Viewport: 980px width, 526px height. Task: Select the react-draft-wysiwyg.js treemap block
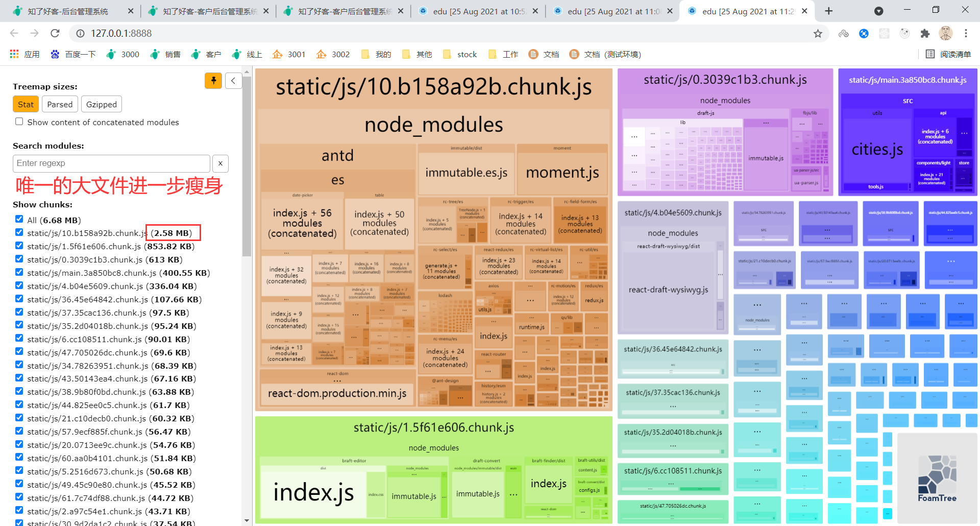668,290
